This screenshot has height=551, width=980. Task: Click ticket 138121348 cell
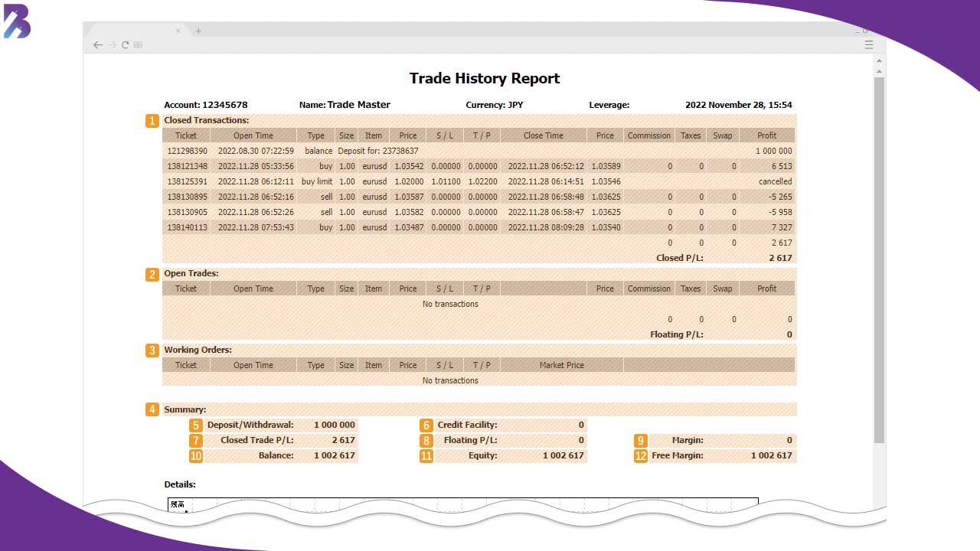tap(187, 166)
